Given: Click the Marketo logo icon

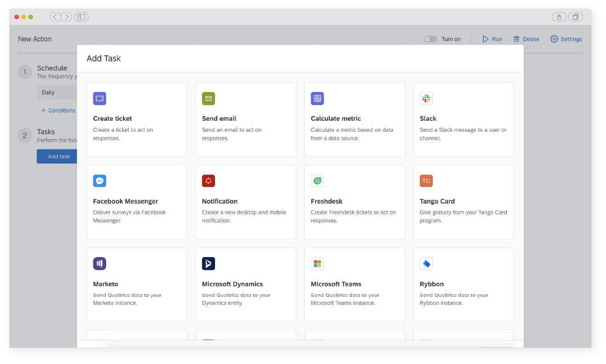Looking at the screenshot, I should coord(100,263).
